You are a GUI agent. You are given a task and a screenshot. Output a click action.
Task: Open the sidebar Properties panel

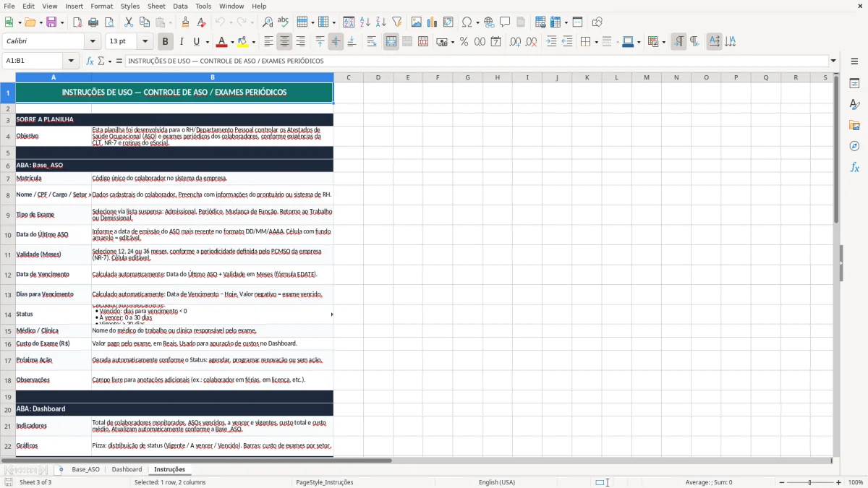(x=854, y=84)
